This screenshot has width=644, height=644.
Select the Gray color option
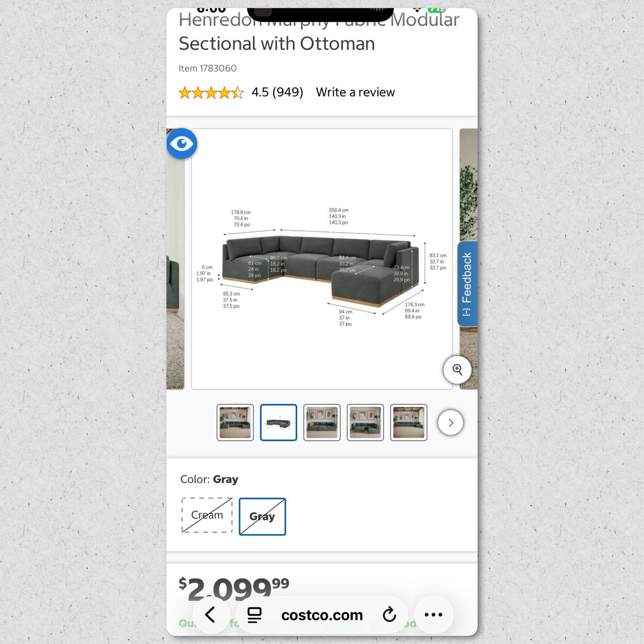click(x=262, y=516)
